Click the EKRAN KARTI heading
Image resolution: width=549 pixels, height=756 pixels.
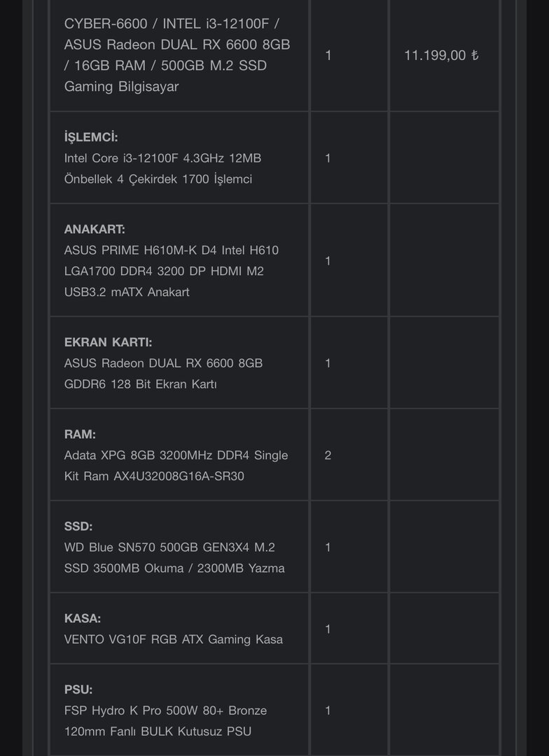(x=108, y=342)
